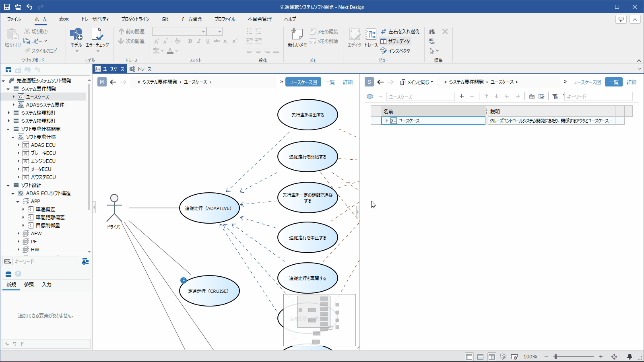Image resolution: width=644 pixels, height=362 pixels.
Task: Click the table layout icon in sub editor toolbar
Action: coord(532,96)
